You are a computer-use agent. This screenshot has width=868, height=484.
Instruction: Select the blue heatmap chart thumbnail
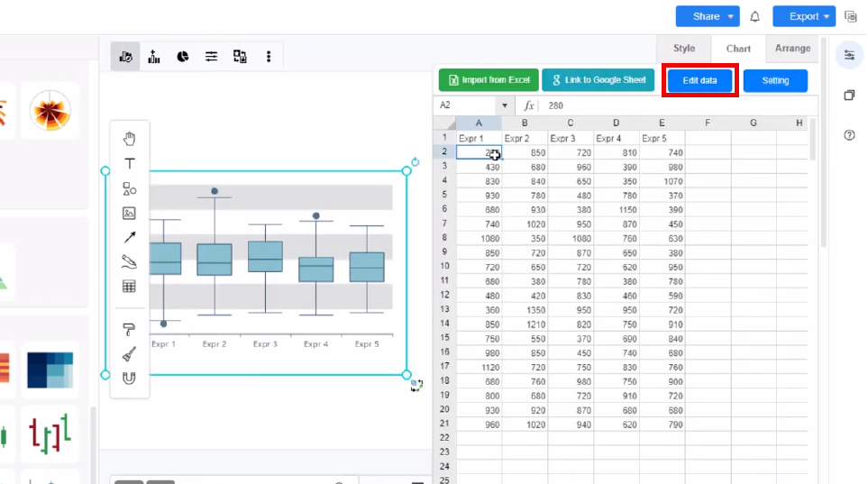(x=50, y=370)
